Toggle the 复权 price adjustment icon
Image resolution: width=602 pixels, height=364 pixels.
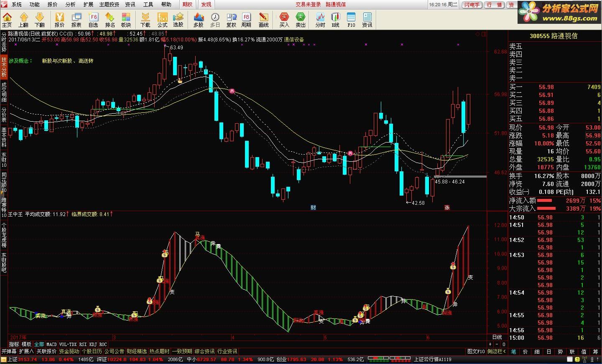(x=231, y=20)
